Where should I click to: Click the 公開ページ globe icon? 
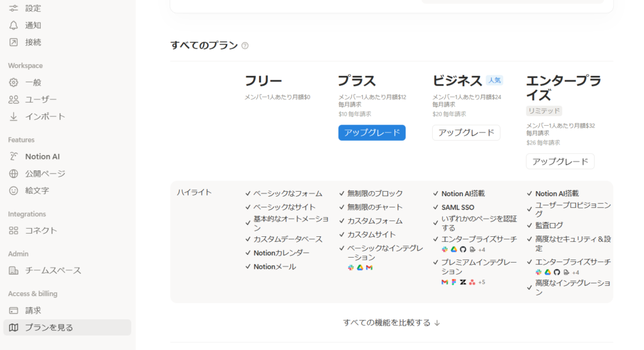tap(14, 173)
